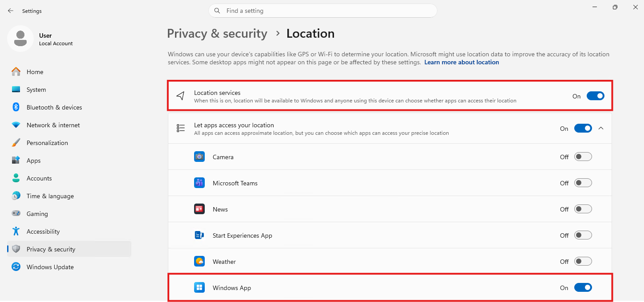
Task: Click the user avatar picture
Action: pyautogui.click(x=20, y=39)
